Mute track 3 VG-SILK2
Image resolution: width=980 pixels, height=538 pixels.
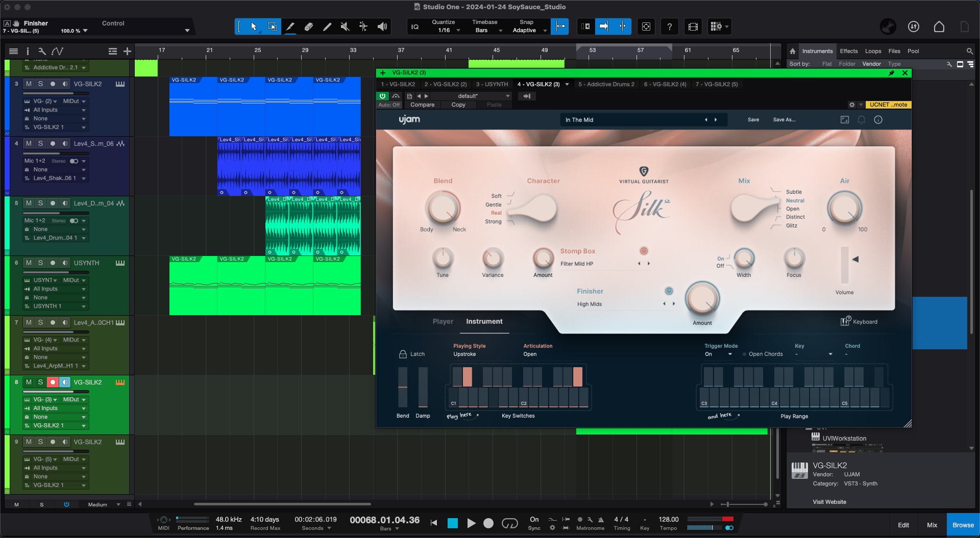29,84
